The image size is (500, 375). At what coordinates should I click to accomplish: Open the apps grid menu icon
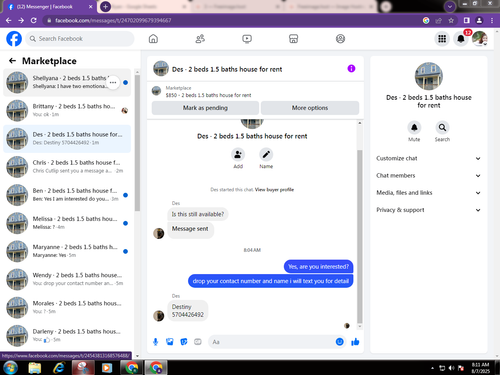point(442,39)
